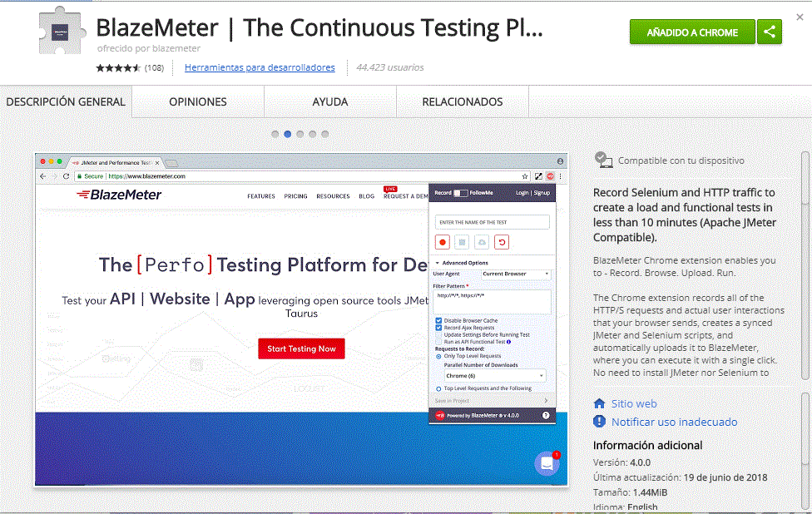Click the star rating icons

tap(118, 68)
